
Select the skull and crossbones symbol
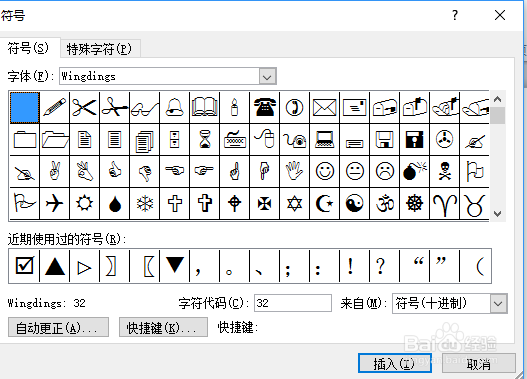tap(444, 171)
